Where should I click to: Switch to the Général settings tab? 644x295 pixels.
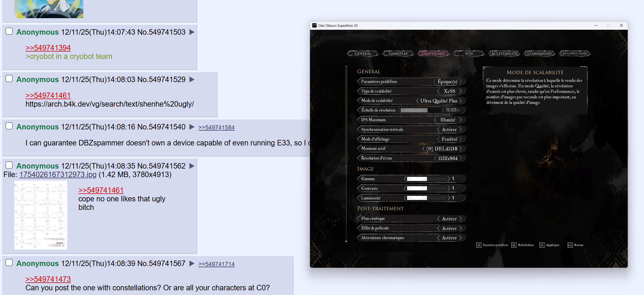click(363, 54)
